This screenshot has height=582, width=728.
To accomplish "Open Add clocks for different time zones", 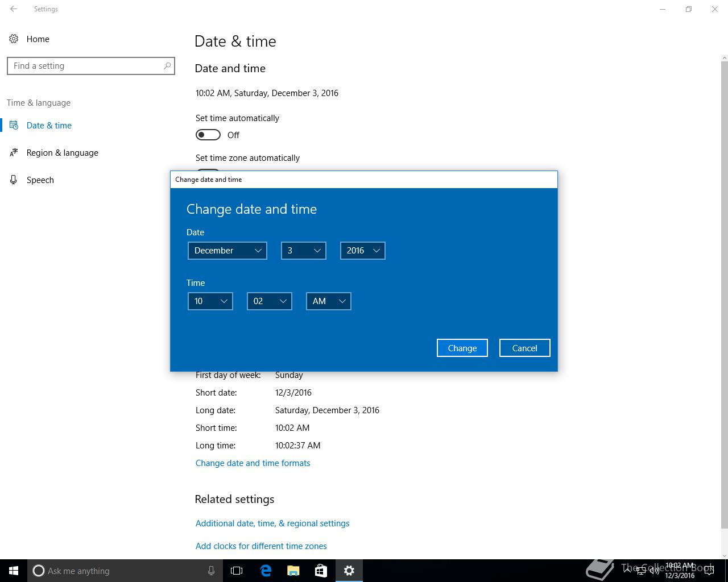I will pyautogui.click(x=261, y=546).
